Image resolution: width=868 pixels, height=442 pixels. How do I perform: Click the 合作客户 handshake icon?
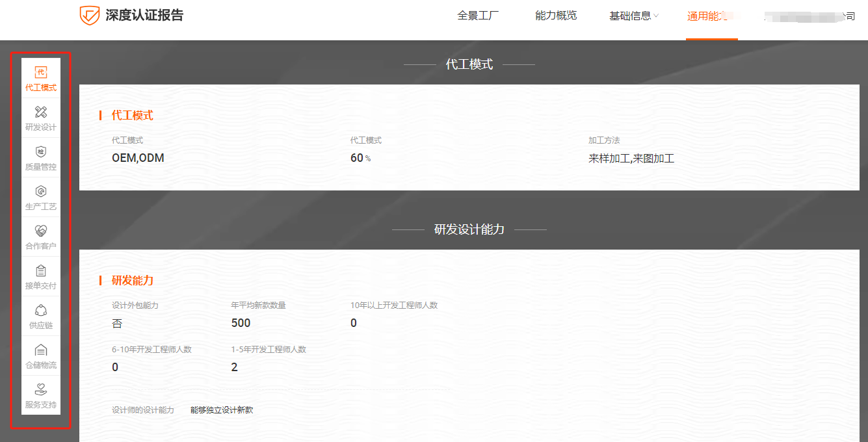40,236
